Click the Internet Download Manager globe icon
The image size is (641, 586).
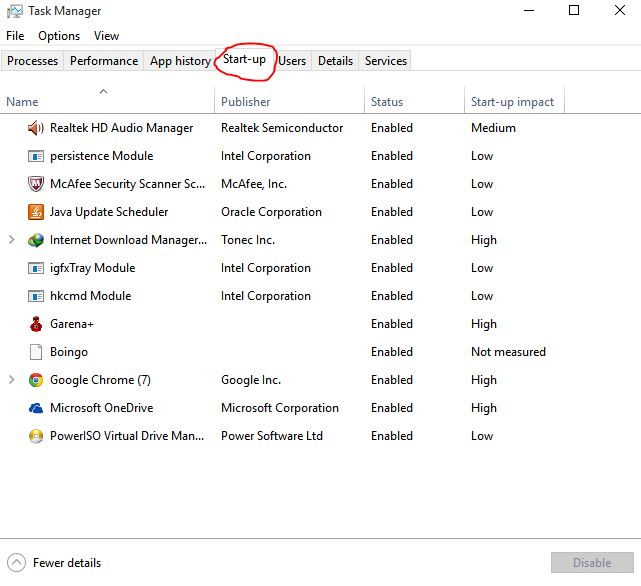pyautogui.click(x=36, y=240)
